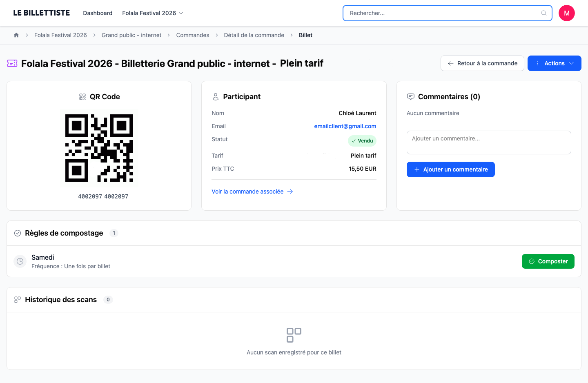Open the Grand public - internet breadcrumb

(x=131, y=35)
